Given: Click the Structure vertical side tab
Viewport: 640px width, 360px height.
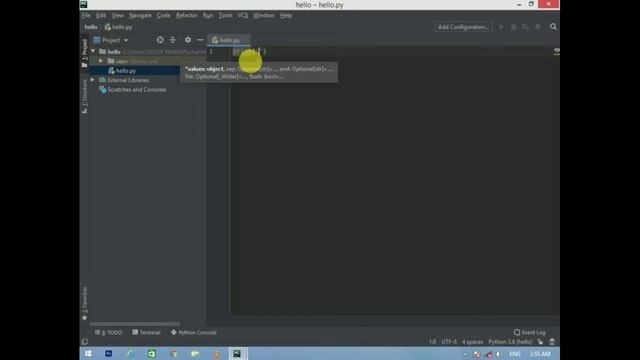Looking at the screenshot, I should (84, 97).
